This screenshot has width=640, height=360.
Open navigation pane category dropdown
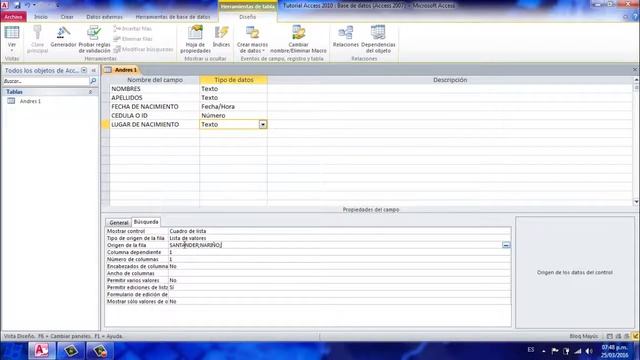pyautogui.click(x=84, y=70)
